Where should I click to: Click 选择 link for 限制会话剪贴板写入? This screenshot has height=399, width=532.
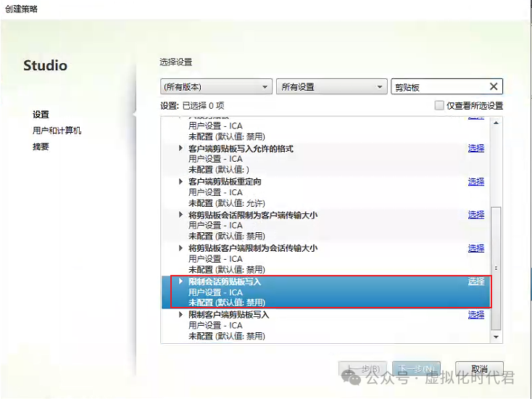click(x=476, y=281)
